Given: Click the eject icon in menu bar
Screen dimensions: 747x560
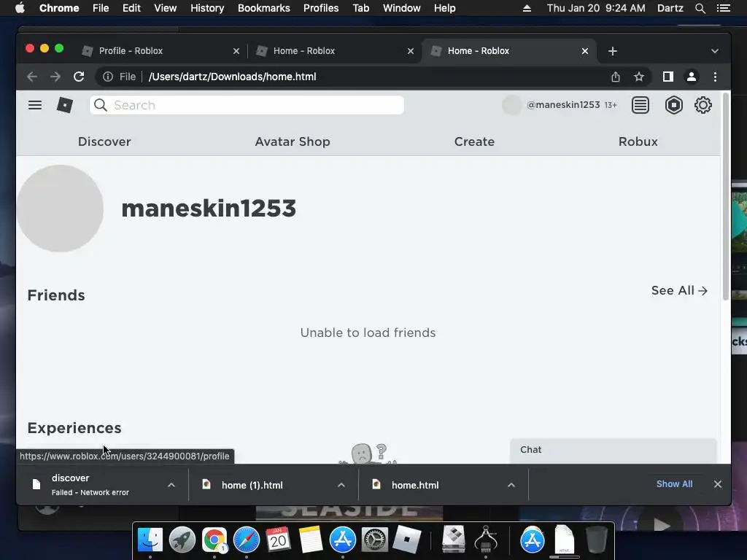Looking at the screenshot, I should click(527, 8).
